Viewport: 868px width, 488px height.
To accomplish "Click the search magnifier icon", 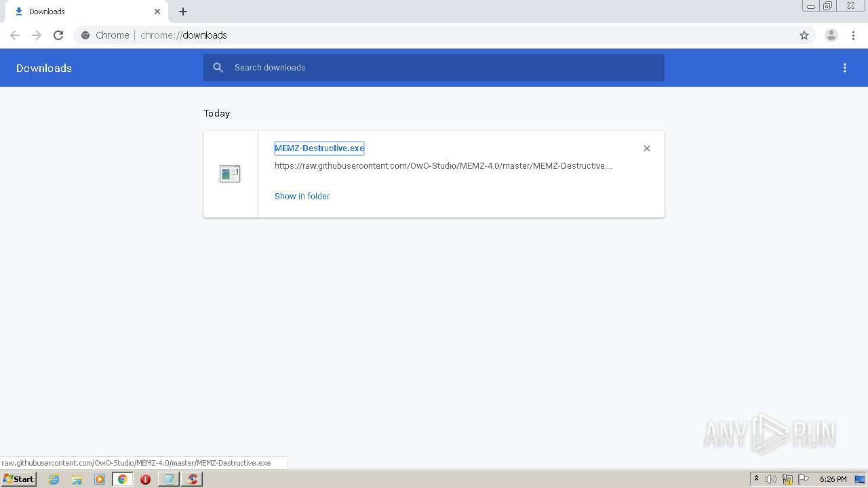I will (x=218, y=68).
